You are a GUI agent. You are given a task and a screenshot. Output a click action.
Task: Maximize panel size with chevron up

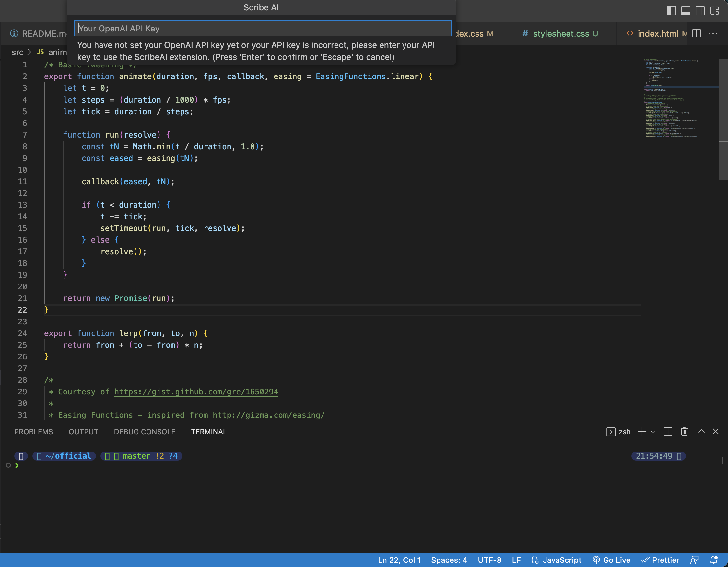[x=701, y=432]
